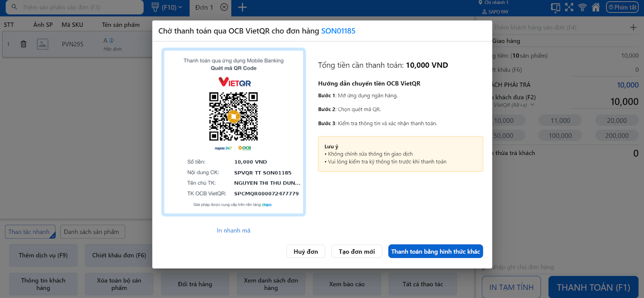Toggle fullscreen mode icon
Image resolution: width=644 pixels, height=298 pixels.
[569, 7]
